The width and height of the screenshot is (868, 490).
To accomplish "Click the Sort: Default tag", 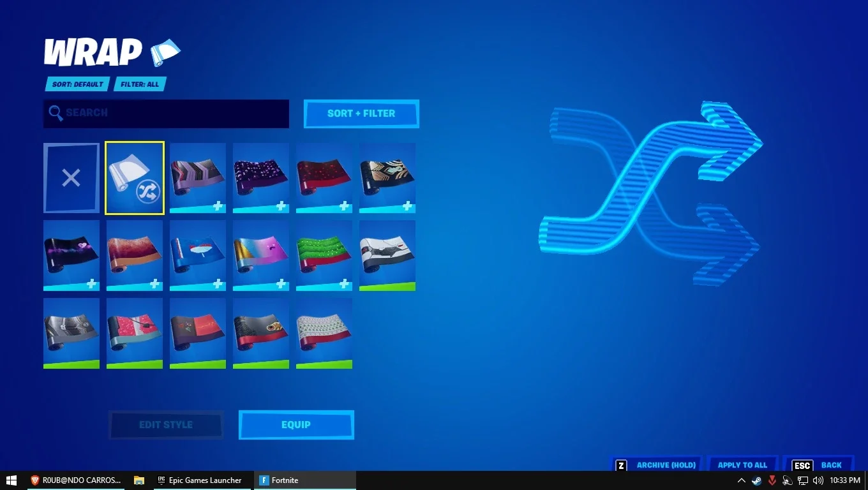I will coord(77,84).
